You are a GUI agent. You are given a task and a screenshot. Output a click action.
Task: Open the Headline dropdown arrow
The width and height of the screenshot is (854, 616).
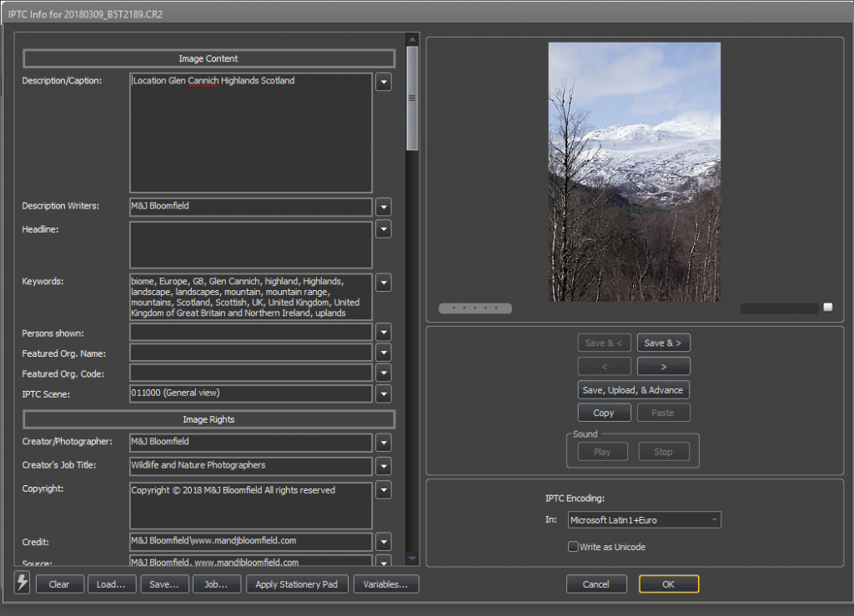pos(384,229)
